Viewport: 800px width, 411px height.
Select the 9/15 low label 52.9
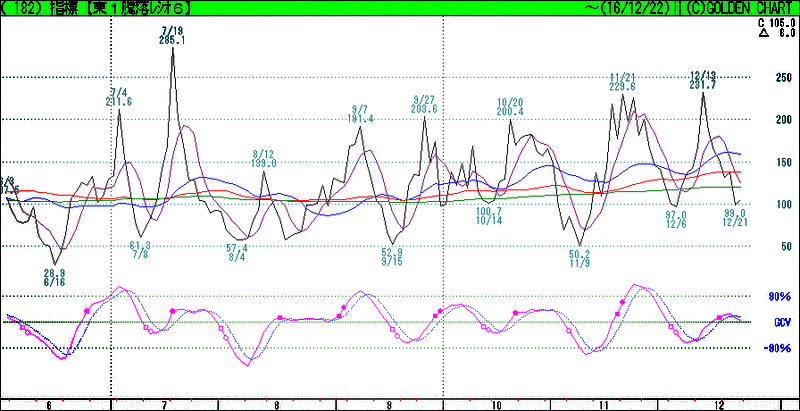(392, 252)
